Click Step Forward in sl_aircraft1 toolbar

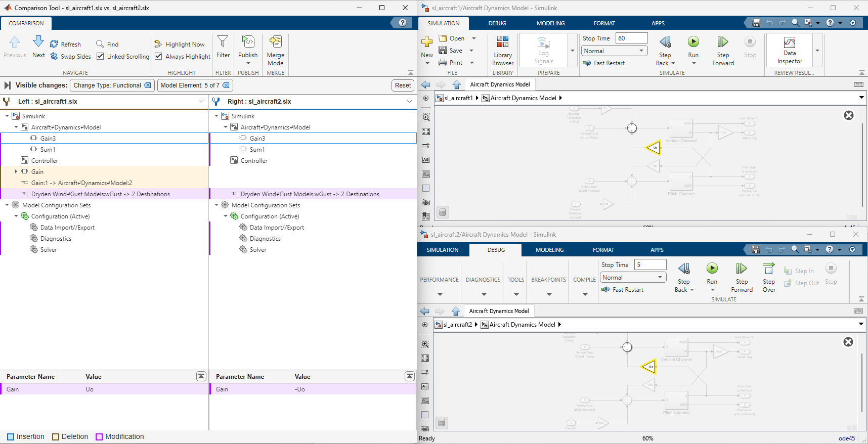click(x=723, y=51)
